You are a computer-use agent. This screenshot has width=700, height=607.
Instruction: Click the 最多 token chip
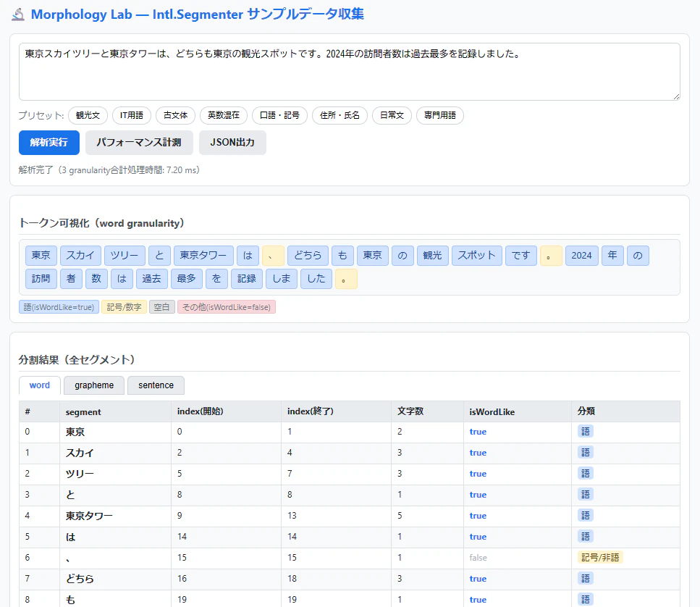click(x=187, y=279)
